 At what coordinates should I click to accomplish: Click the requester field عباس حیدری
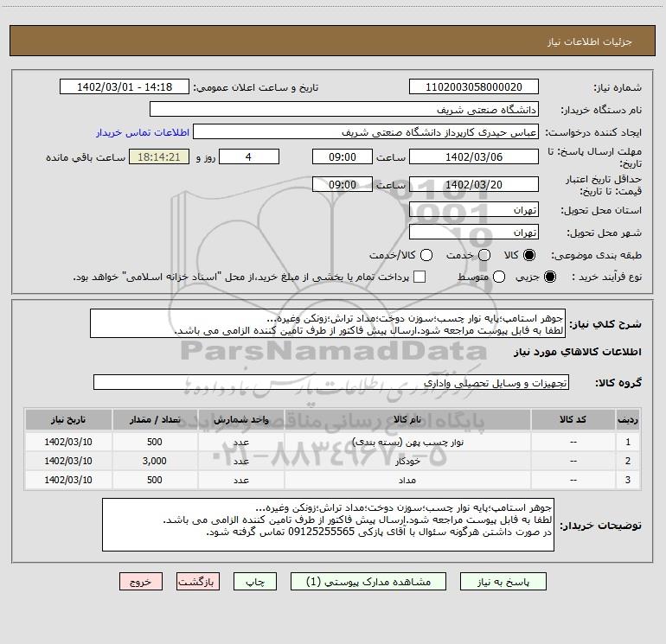(366, 132)
